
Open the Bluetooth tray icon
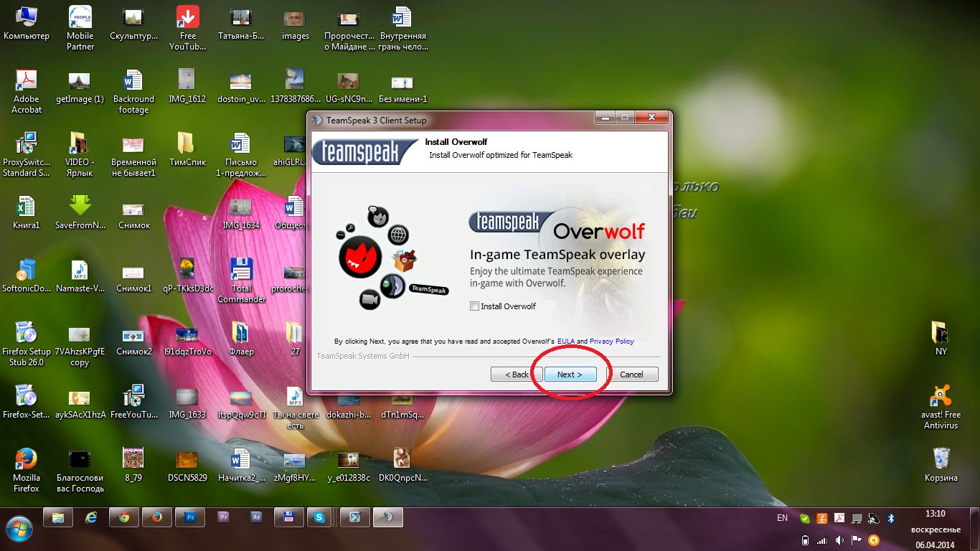[x=891, y=518]
